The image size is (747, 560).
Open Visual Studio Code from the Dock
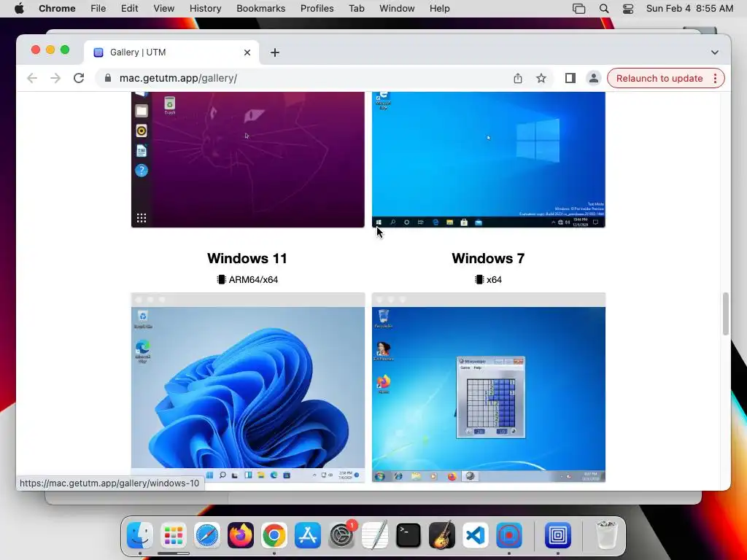[x=476, y=535]
